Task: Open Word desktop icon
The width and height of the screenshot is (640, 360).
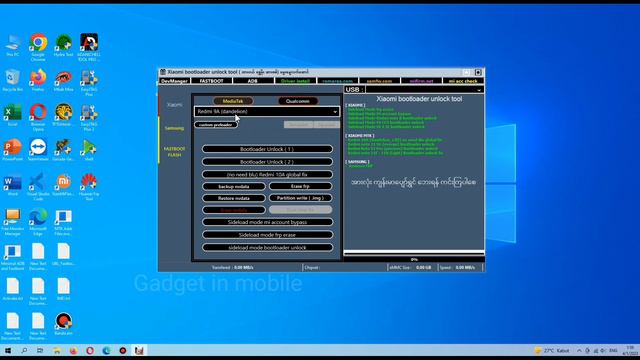Action: [13, 184]
